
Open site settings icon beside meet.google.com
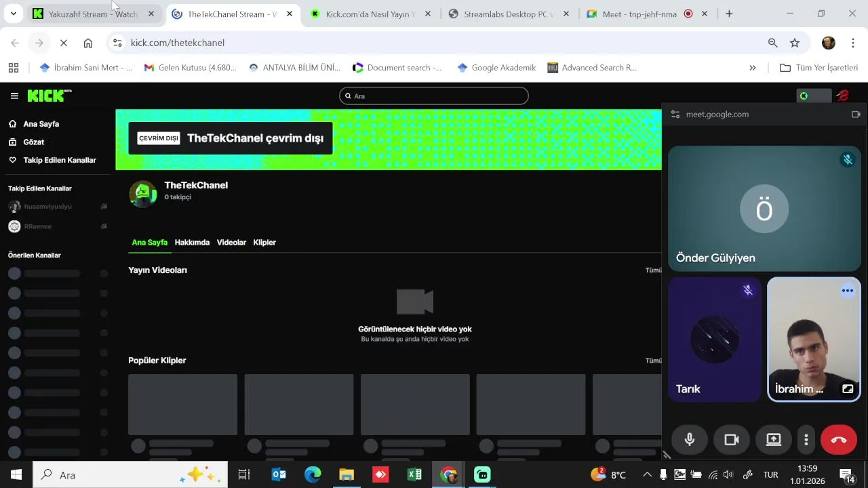pos(675,115)
